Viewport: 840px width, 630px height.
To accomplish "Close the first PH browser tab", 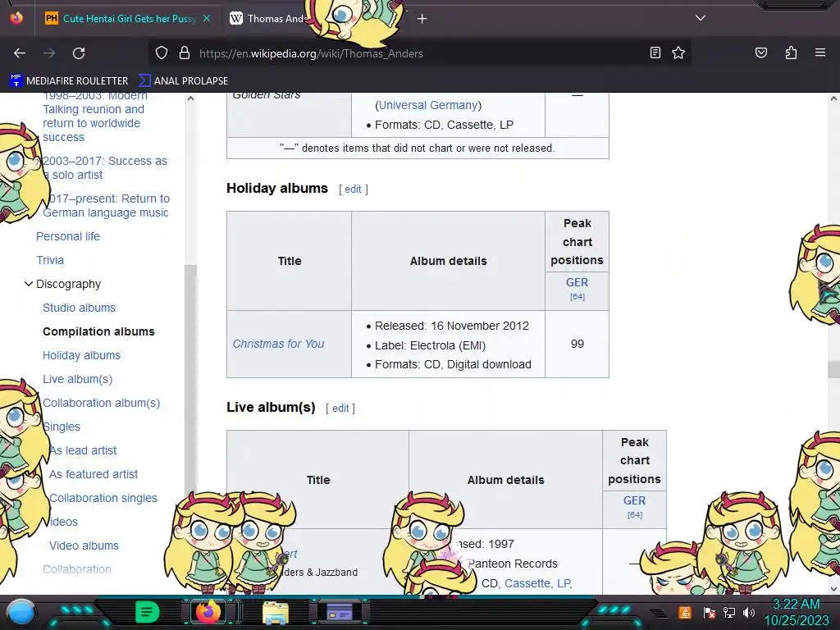I will tap(207, 18).
